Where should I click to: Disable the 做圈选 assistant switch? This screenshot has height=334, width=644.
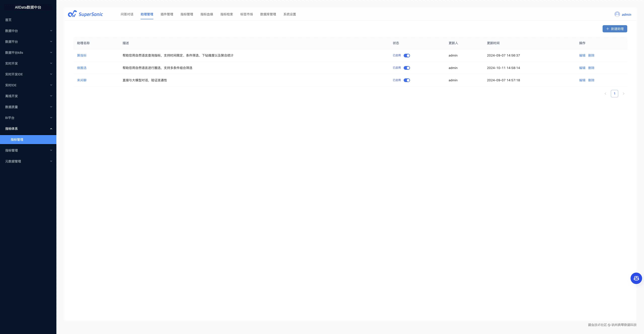[x=407, y=68]
